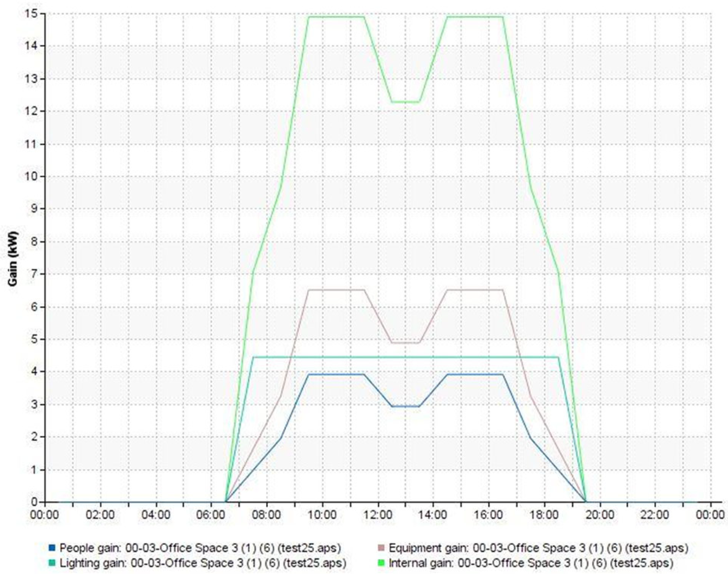
Task: Click Equipment gain curve's midday dip at 13:00
Action: (406, 343)
